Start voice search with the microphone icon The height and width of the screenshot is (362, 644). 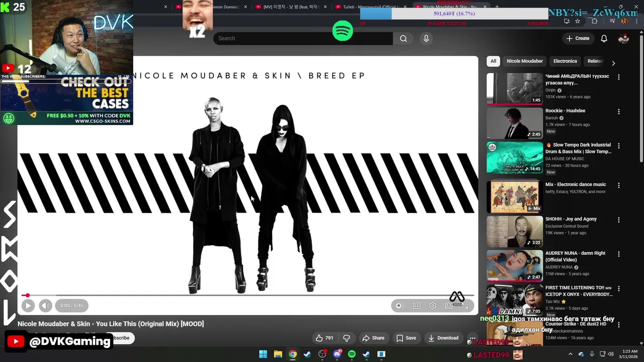(426, 38)
